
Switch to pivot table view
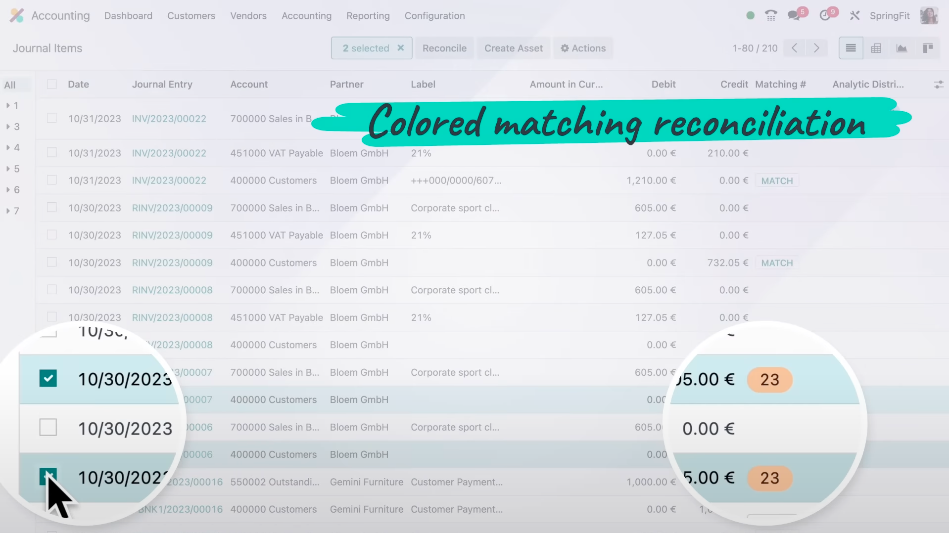876,48
